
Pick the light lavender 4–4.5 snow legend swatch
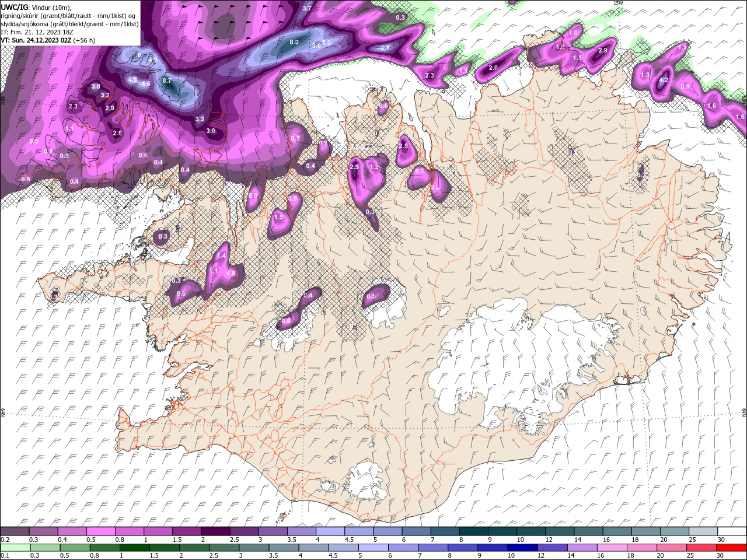coord(330,531)
